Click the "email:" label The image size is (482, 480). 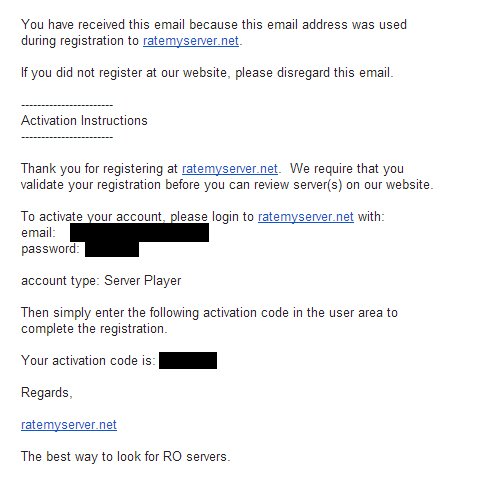(x=38, y=233)
